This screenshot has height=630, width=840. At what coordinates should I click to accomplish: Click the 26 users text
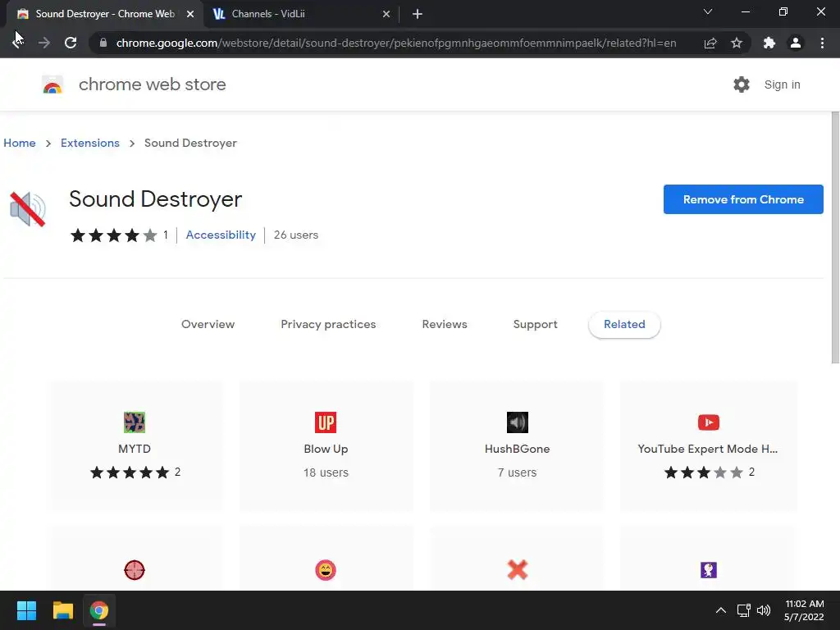coord(295,235)
